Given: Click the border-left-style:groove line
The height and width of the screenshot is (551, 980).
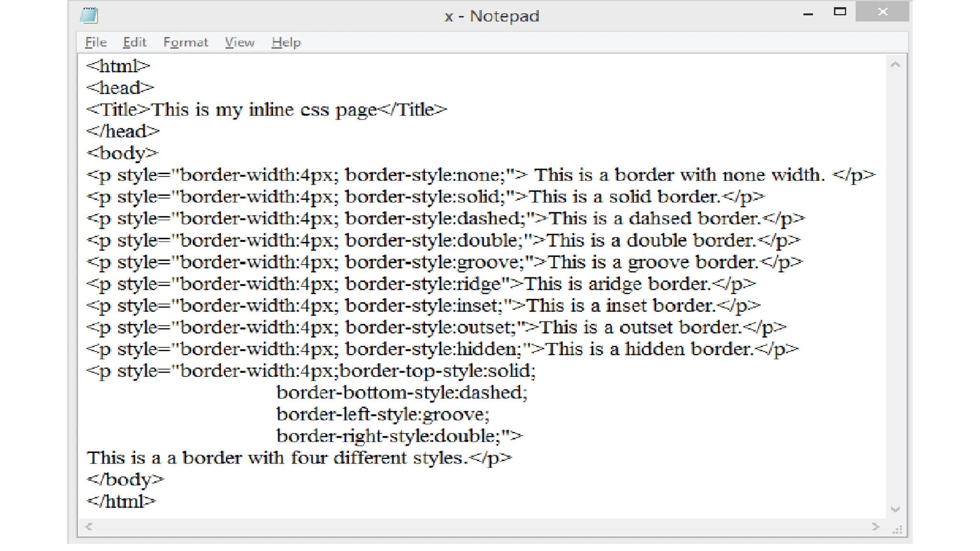Looking at the screenshot, I should click(x=383, y=415).
